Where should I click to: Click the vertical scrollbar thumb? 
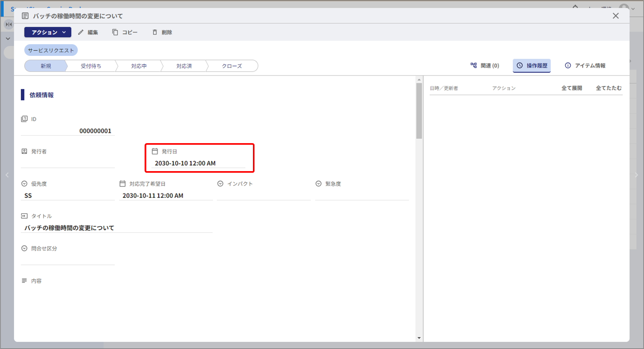tap(419, 111)
